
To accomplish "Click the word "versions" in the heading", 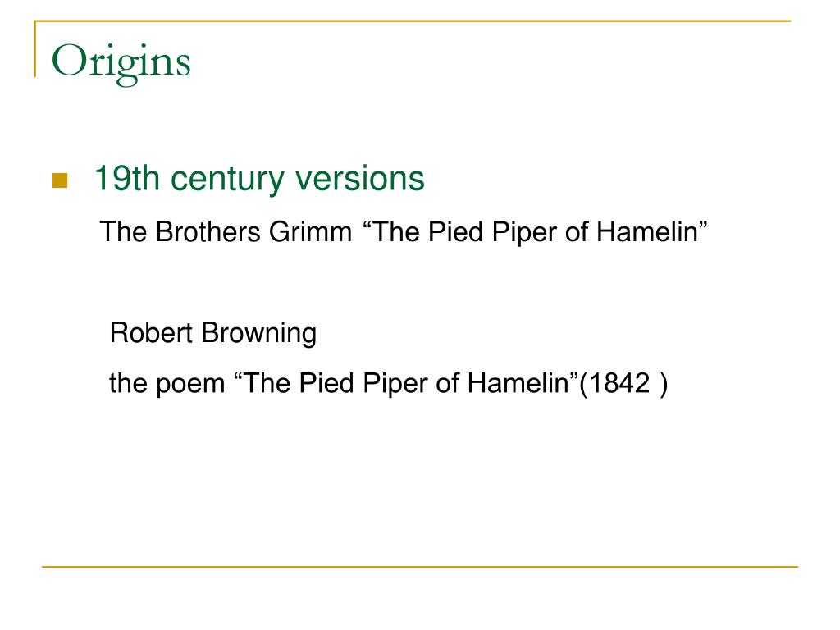I will click(x=360, y=179).
